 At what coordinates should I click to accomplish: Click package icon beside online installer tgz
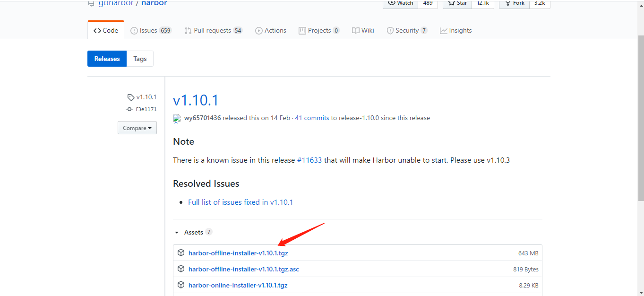(181, 285)
